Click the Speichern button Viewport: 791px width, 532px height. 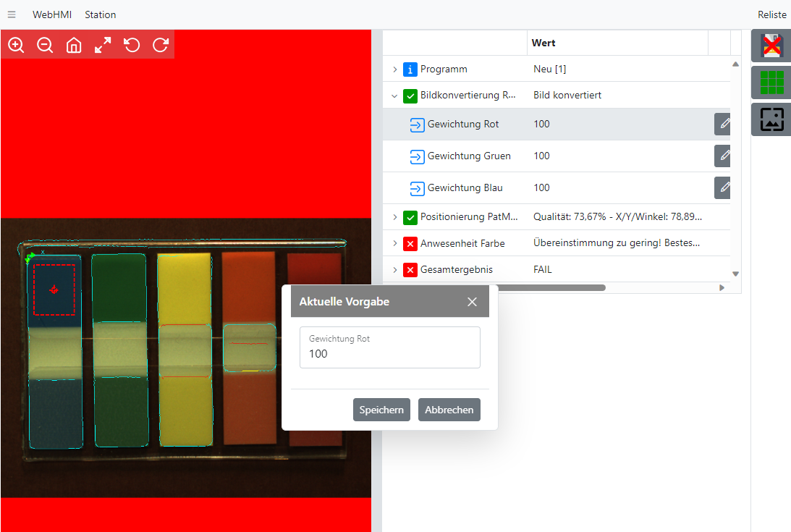381,410
